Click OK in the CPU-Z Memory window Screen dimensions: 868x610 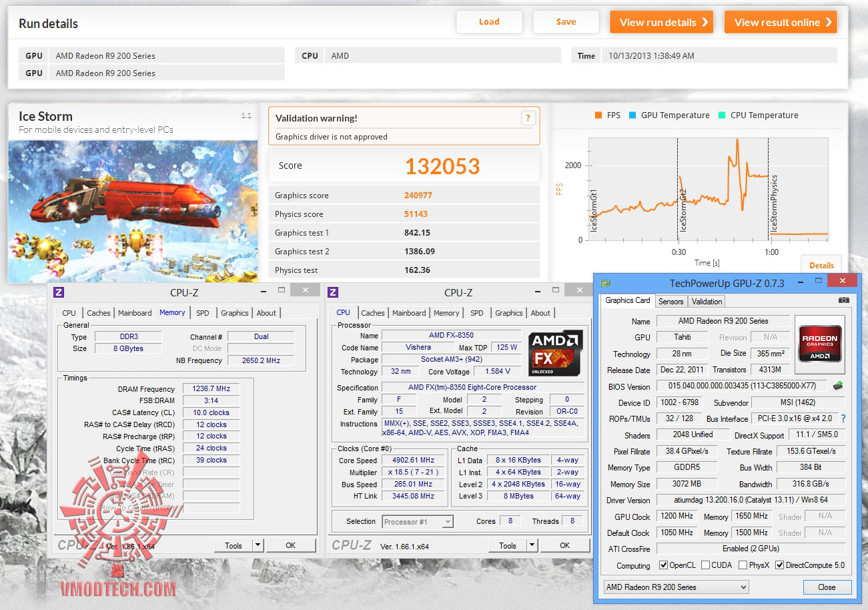pyautogui.click(x=290, y=545)
